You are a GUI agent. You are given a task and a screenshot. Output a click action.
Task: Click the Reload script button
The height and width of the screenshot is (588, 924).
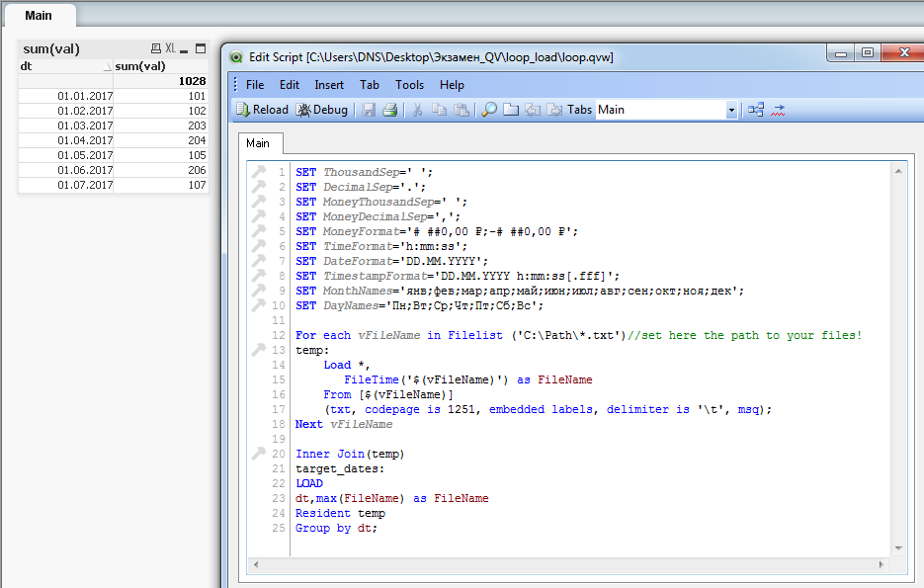[262, 110]
